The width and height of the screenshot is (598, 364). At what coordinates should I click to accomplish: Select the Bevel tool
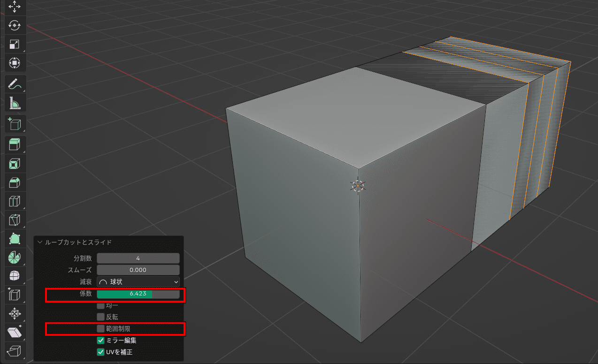pos(15,183)
